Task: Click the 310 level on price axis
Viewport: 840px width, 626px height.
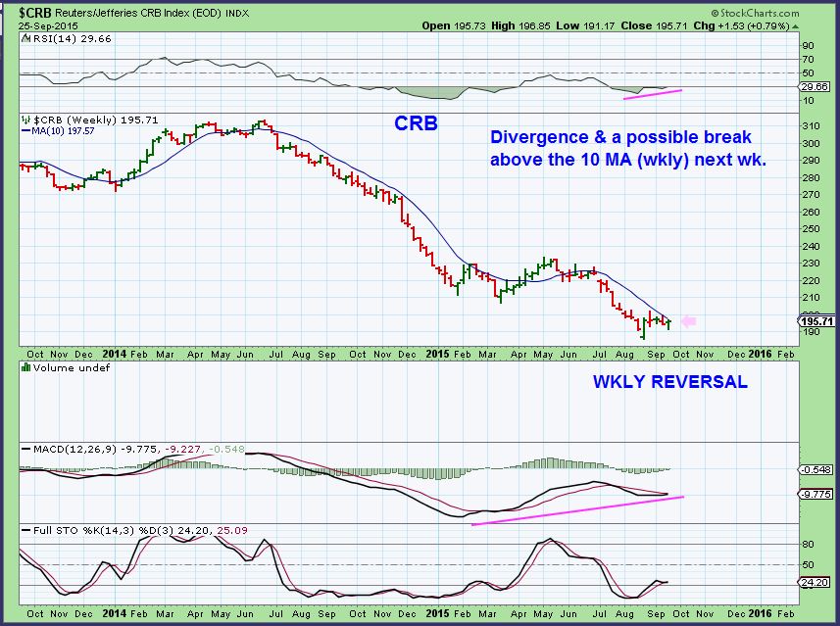Action: coord(812,126)
